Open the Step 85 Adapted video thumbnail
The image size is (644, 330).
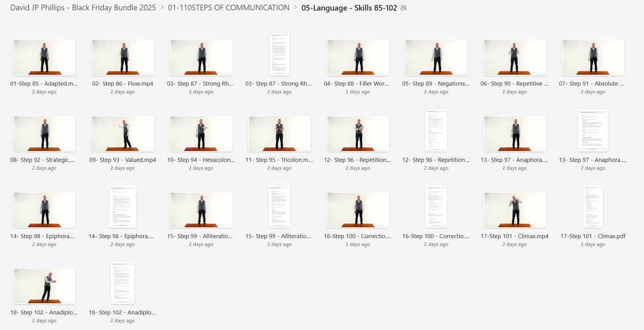(x=44, y=57)
